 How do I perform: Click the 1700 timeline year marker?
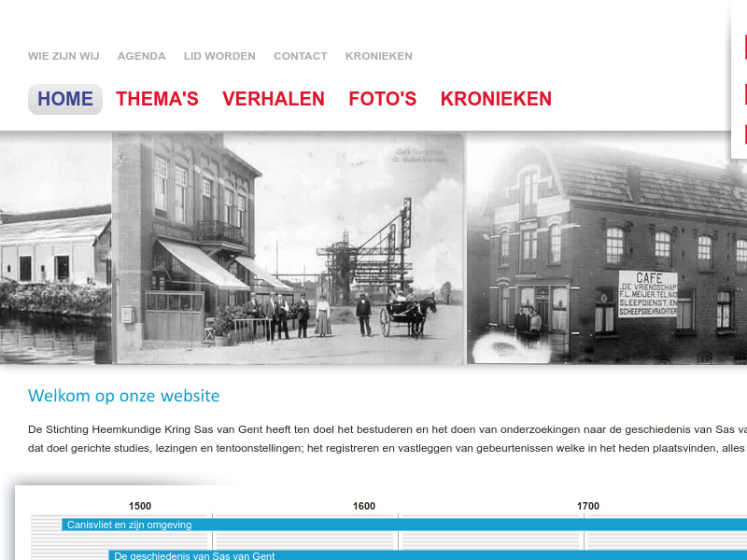click(x=588, y=505)
